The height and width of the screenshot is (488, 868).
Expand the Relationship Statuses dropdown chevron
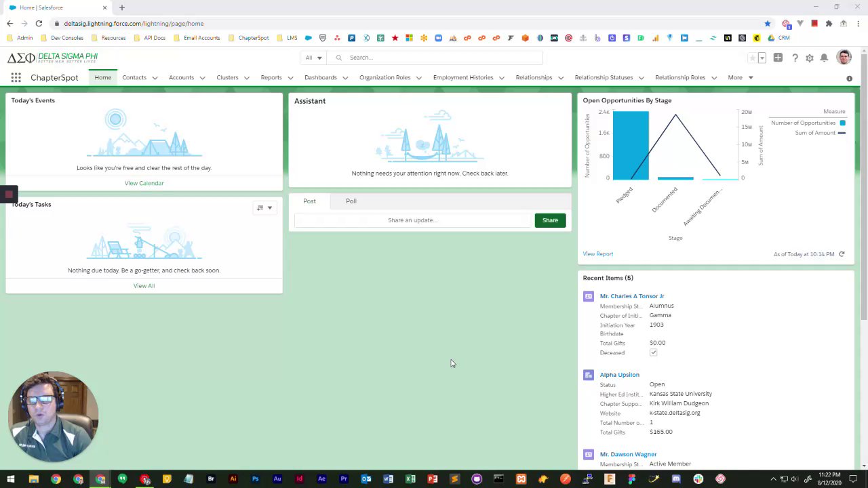tap(641, 78)
